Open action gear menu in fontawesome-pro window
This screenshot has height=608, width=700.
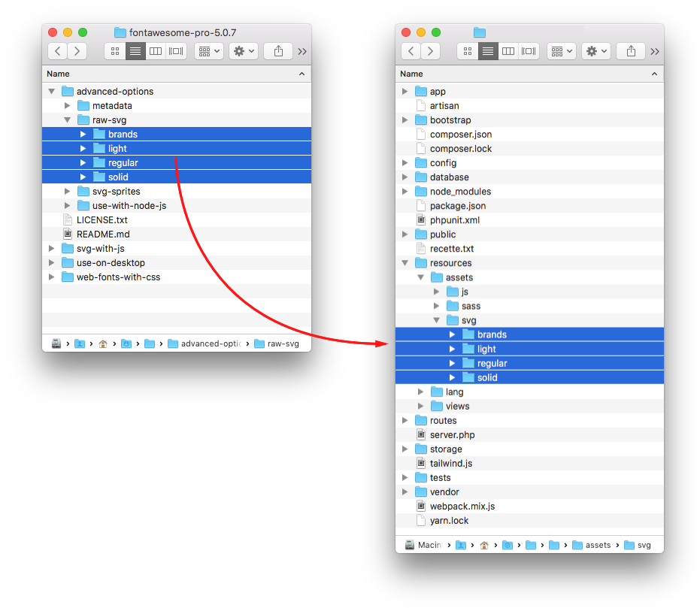pos(244,51)
